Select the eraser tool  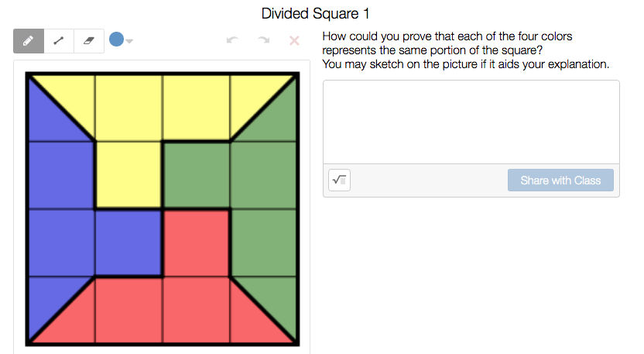[89, 40]
